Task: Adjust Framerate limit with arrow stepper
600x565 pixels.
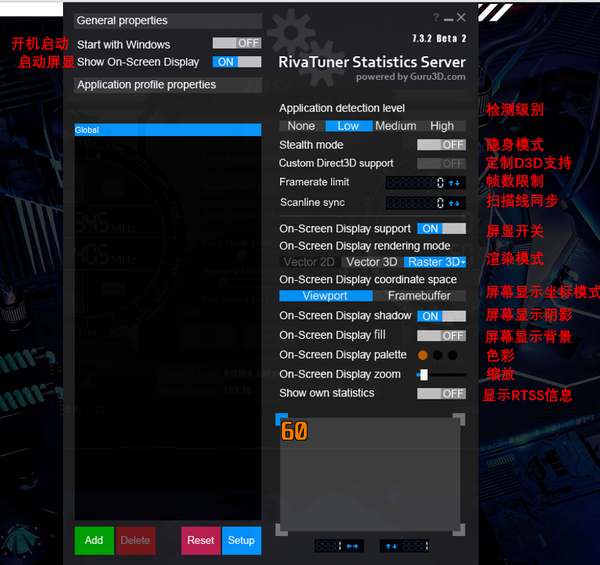Action: (454, 183)
